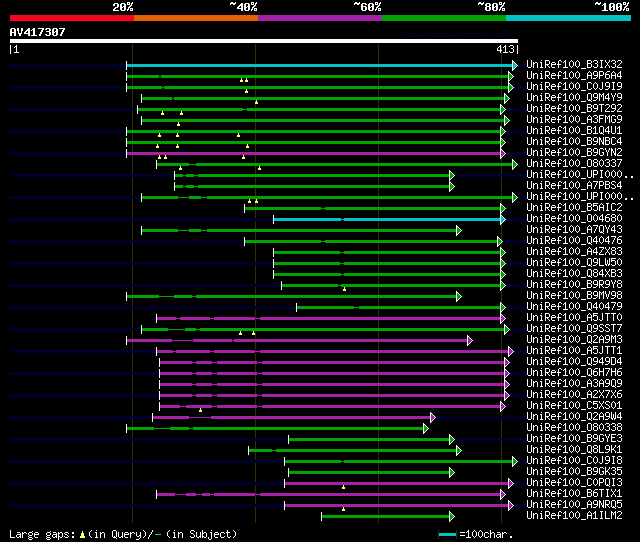This screenshot has width=640, height=542.
Task: Click the red 20% identity color segment
Action: [x=72, y=18]
